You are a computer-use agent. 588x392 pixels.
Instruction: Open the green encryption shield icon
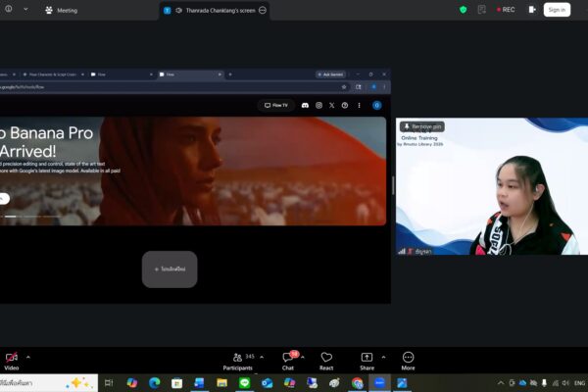(464, 10)
